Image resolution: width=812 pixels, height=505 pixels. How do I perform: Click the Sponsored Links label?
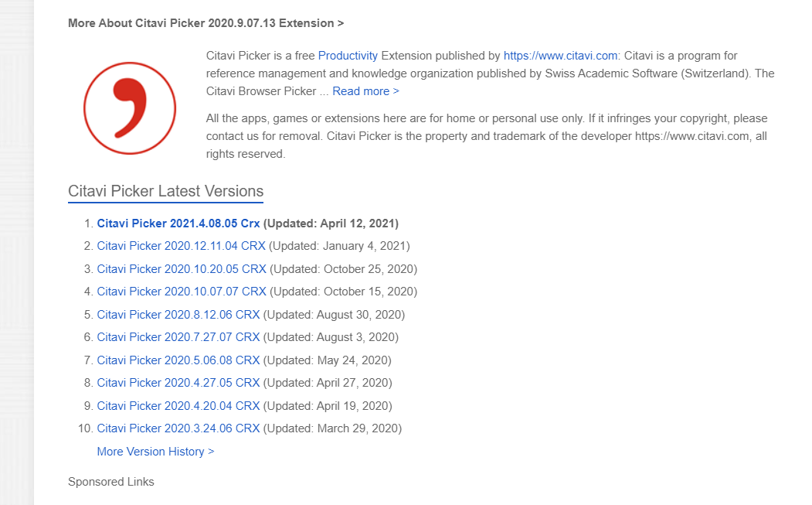[x=111, y=482]
